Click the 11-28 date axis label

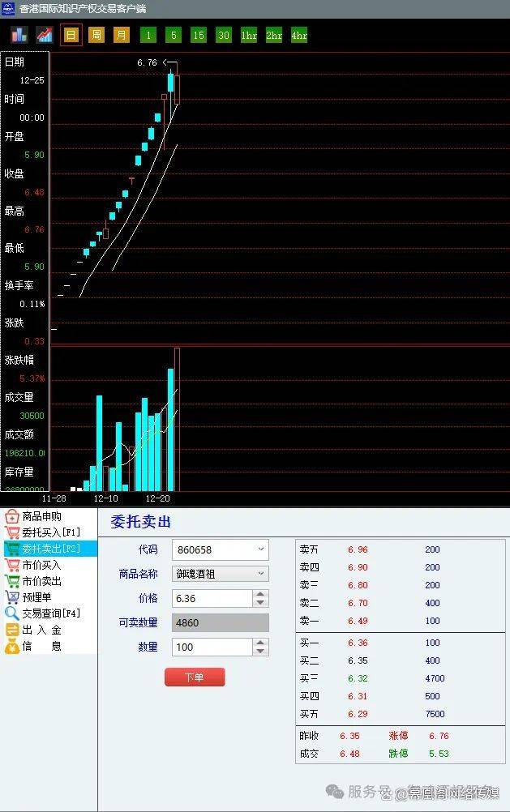tap(54, 498)
